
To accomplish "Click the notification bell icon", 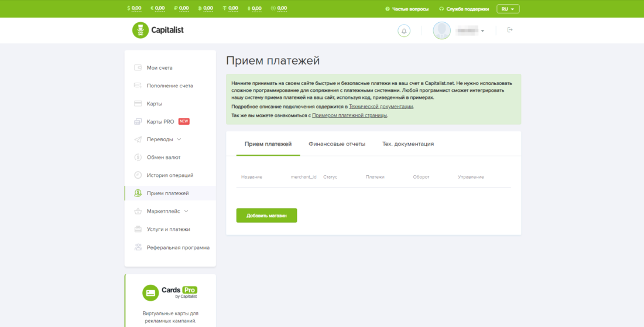I will (404, 30).
